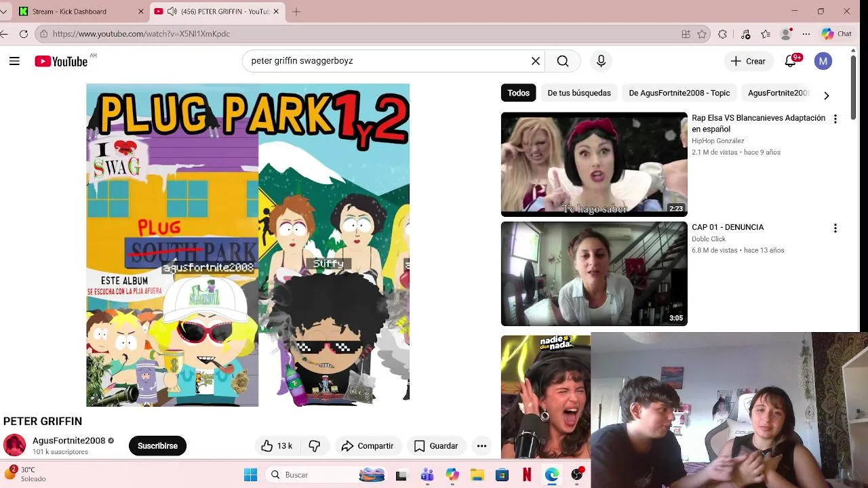Close the PETER GRIFFIN YouTube tab

[276, 12]
